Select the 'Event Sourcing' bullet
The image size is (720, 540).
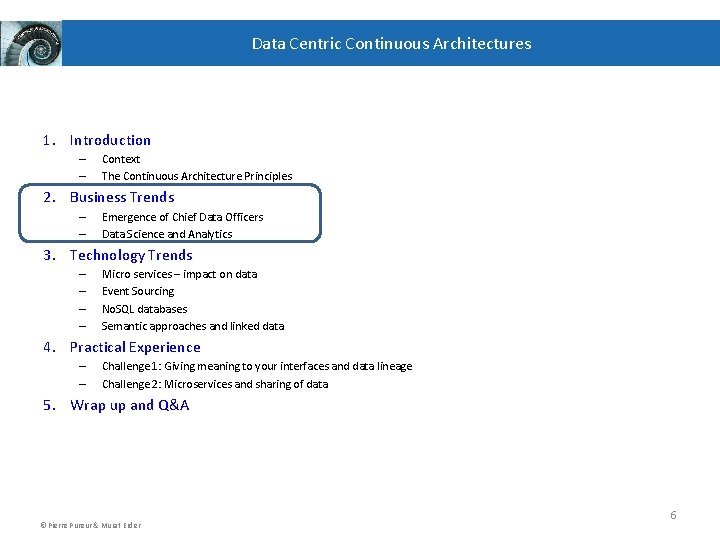point(138,291)
